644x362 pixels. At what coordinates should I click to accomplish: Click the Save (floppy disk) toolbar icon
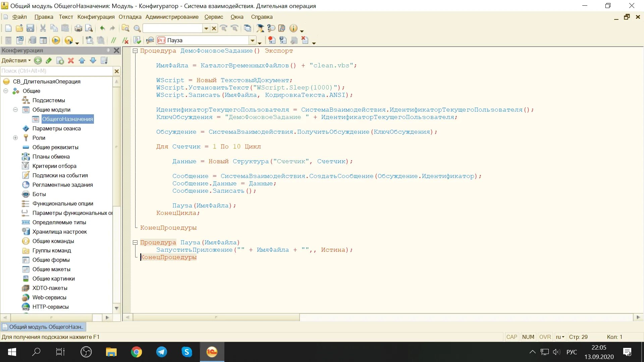point(30,28)
